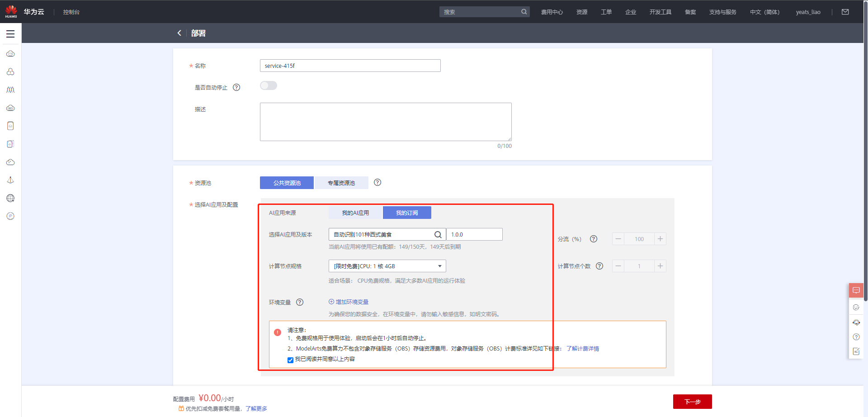Click the smiley satisfaction floating icon
868x417 pixels.
pyautogui.click(x=856, y=307)
